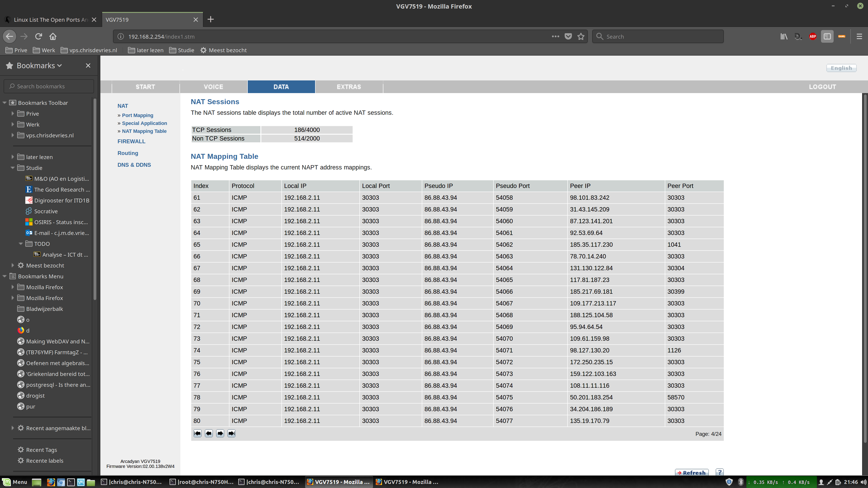This screenshot has width=868, height=488.
Task: Open page actions three-dot menu
Action: click(x=555, y=36)
